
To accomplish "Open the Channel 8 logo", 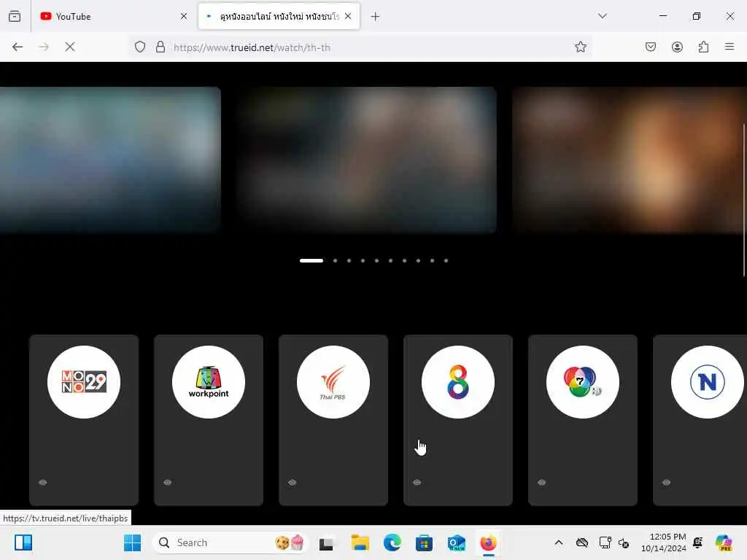I will (458, 382).
